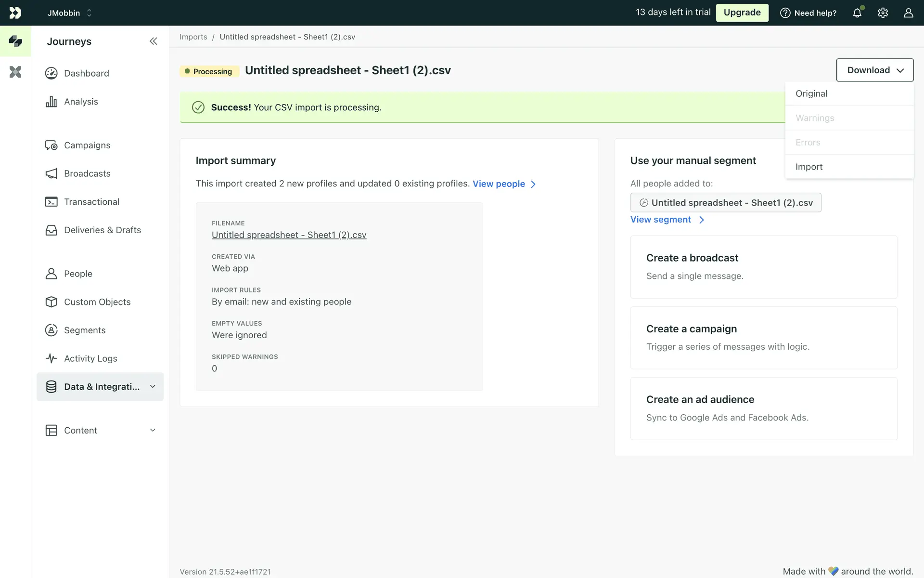This screenshot has width=924, height=578.
Task: Select the Create a broadcast card
Action: tap(763, 267)
